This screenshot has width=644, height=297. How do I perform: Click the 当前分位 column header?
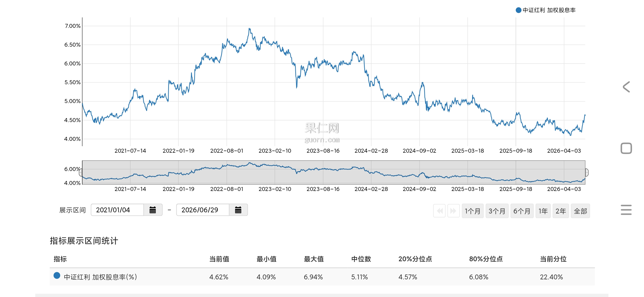click(x=553, y=259)
